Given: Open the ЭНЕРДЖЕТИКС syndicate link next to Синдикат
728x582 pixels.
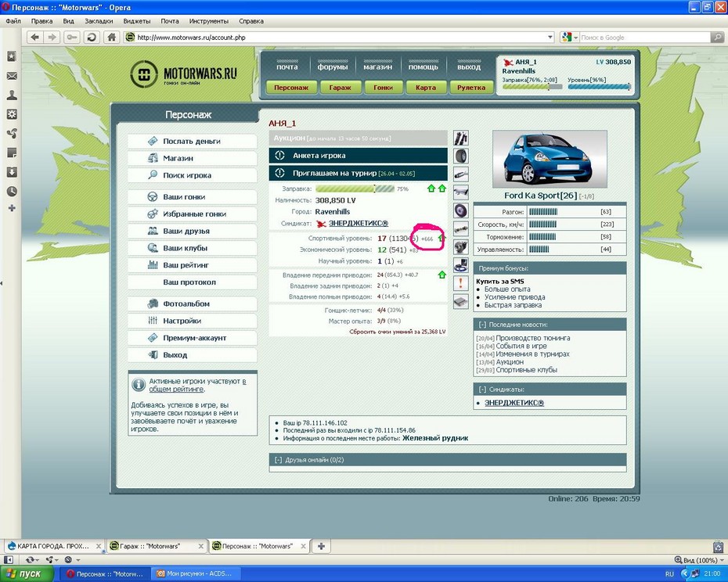Looking at the screenshot, I should tap(359, 223).
